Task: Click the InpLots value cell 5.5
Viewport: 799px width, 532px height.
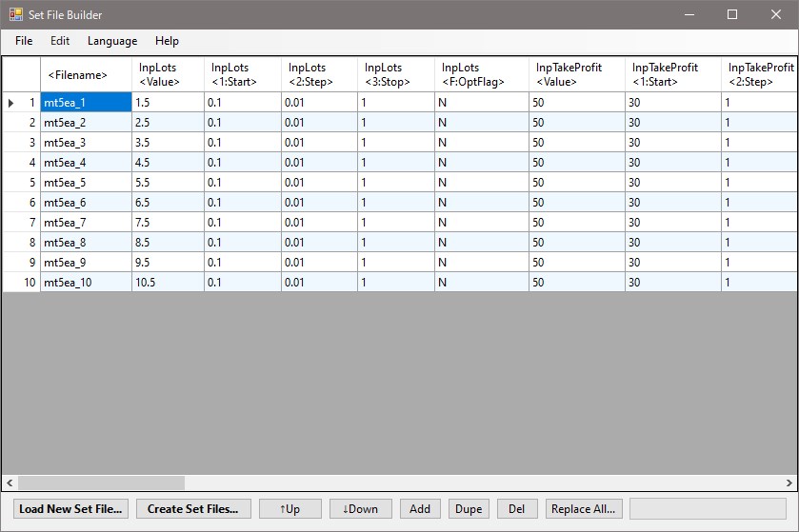Action: [168, 183]
